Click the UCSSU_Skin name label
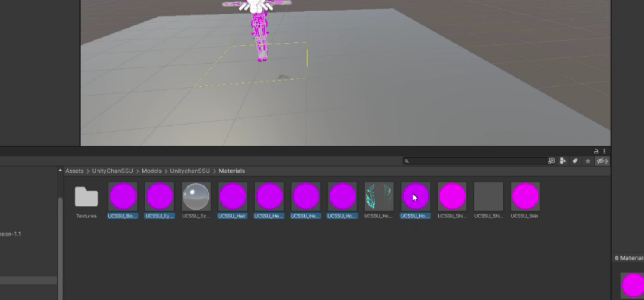 pos(526,216)
